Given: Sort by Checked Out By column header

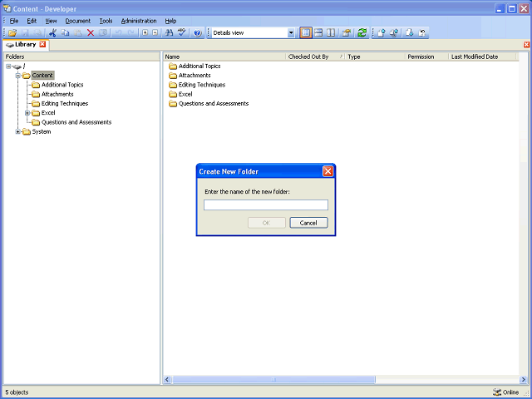Looking at the screenshot, I should click(x=315, y=57).
